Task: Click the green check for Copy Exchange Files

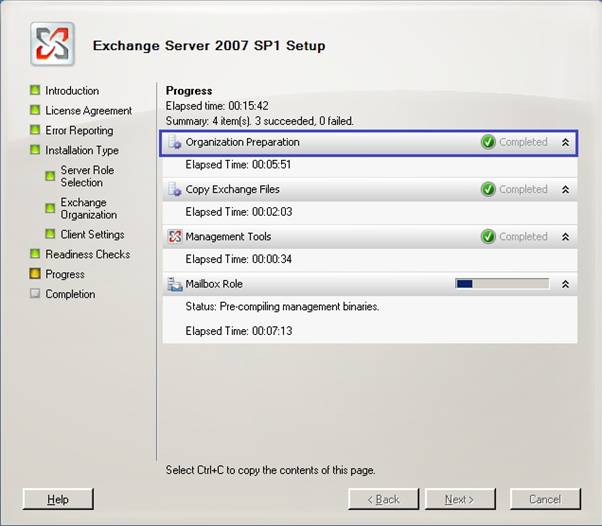Action: [488, 189]
